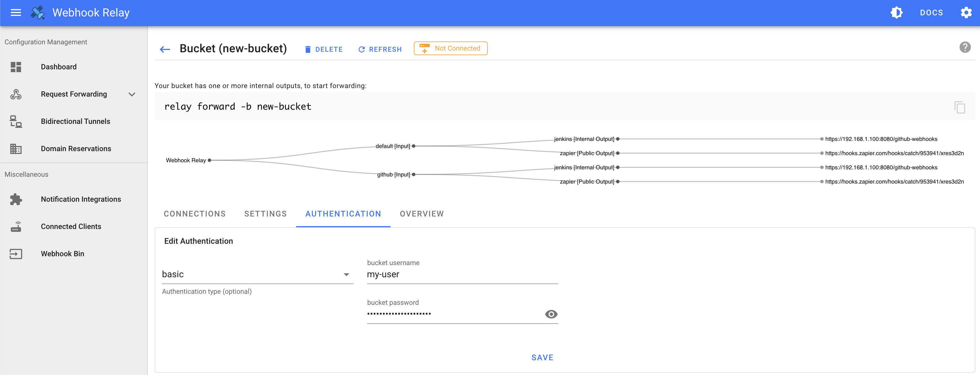Click the Notification Integrations puzzle icon
The image size is (980, 375).
[16, 199]
